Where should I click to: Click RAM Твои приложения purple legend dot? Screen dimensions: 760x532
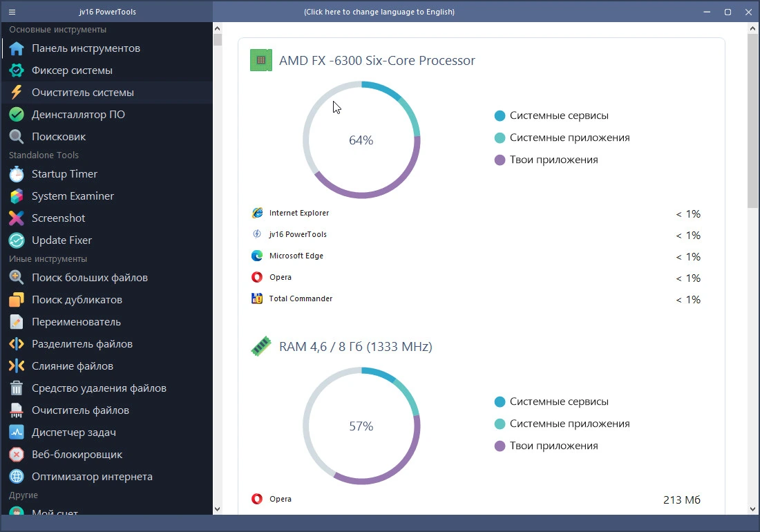(500, 446)
